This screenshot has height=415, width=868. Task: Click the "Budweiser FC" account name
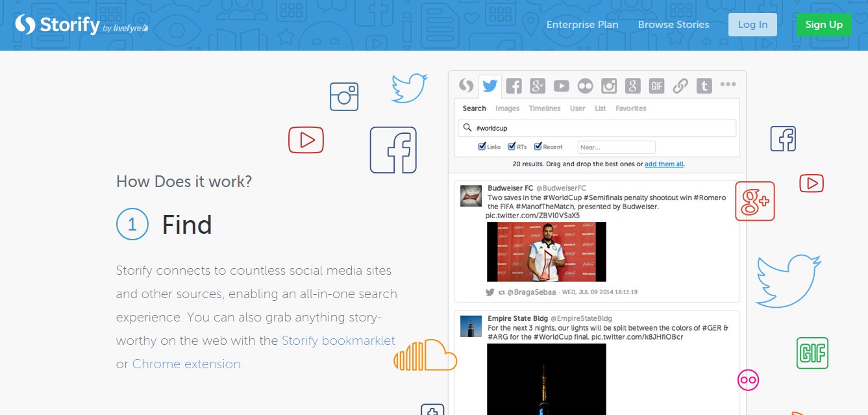coord(510,188)
